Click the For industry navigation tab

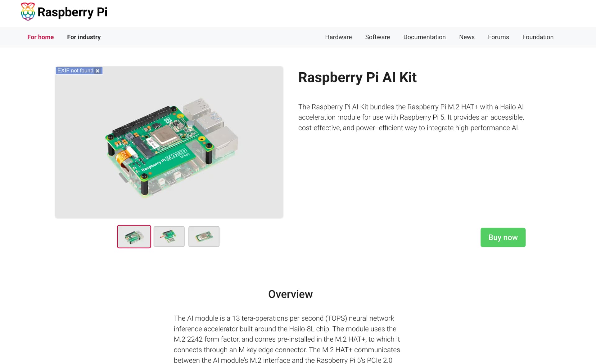[x=84, y=37]
